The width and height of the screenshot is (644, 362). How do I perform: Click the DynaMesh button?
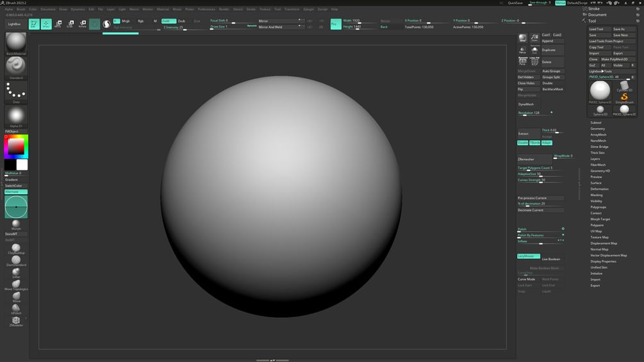click(528, 104)
